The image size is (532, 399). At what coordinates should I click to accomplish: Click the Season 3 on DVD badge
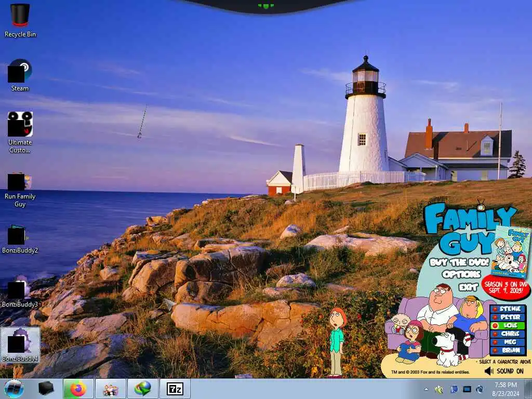tap(506, 287)
